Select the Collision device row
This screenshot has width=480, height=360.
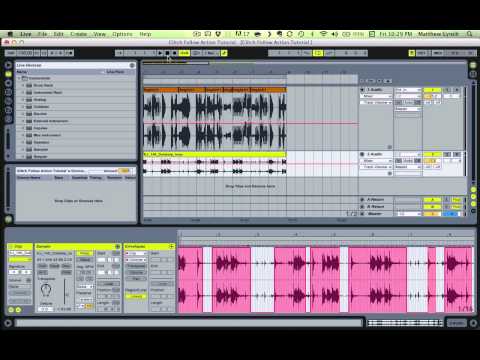tap(76, 107)
